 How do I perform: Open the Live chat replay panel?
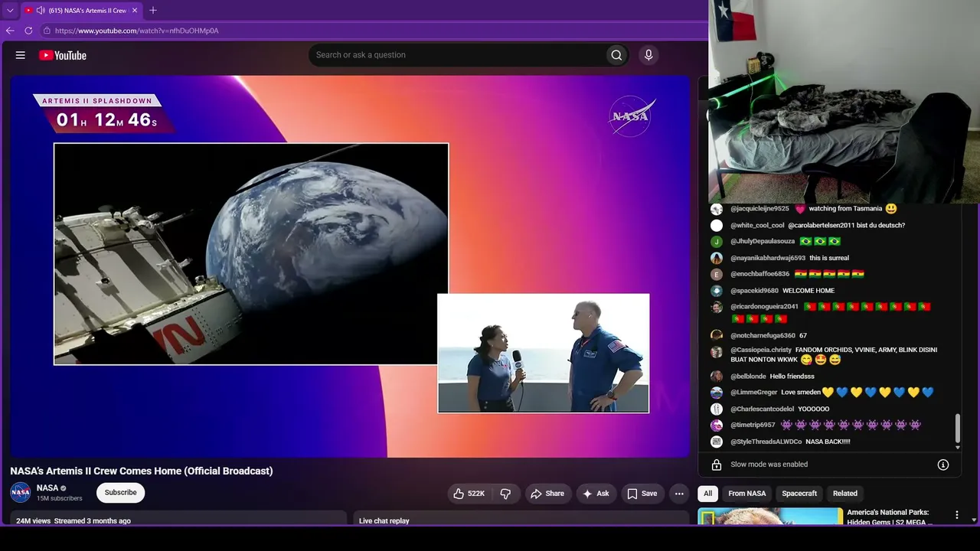(521, 518)
